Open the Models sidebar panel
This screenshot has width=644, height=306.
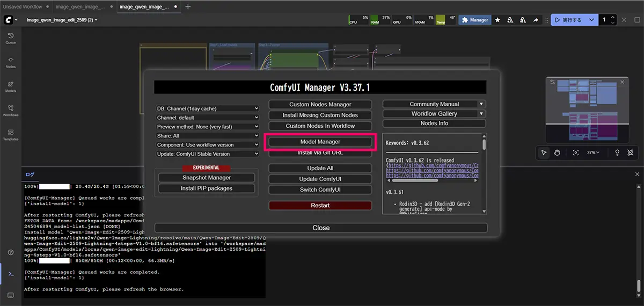click(10, 86)
